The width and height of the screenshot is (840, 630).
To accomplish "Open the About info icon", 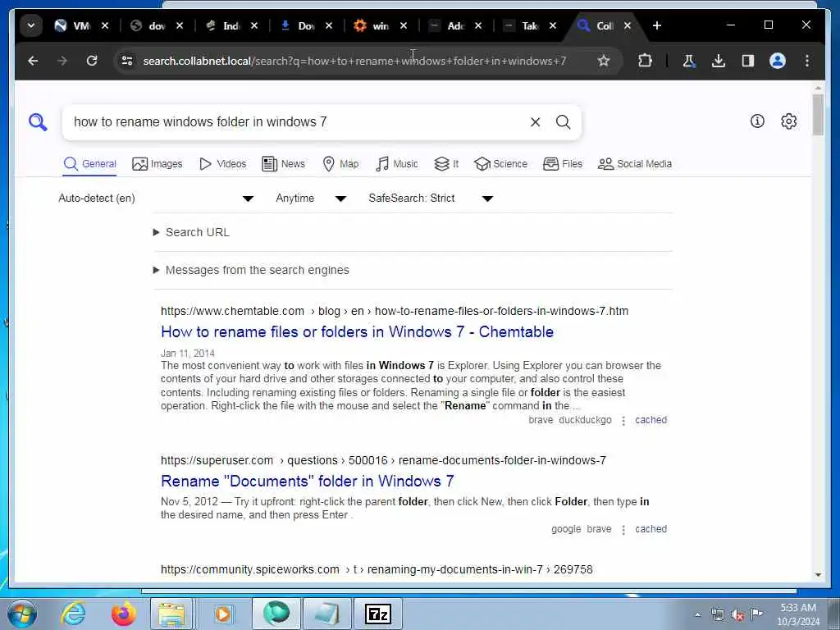I will (757, 121).
